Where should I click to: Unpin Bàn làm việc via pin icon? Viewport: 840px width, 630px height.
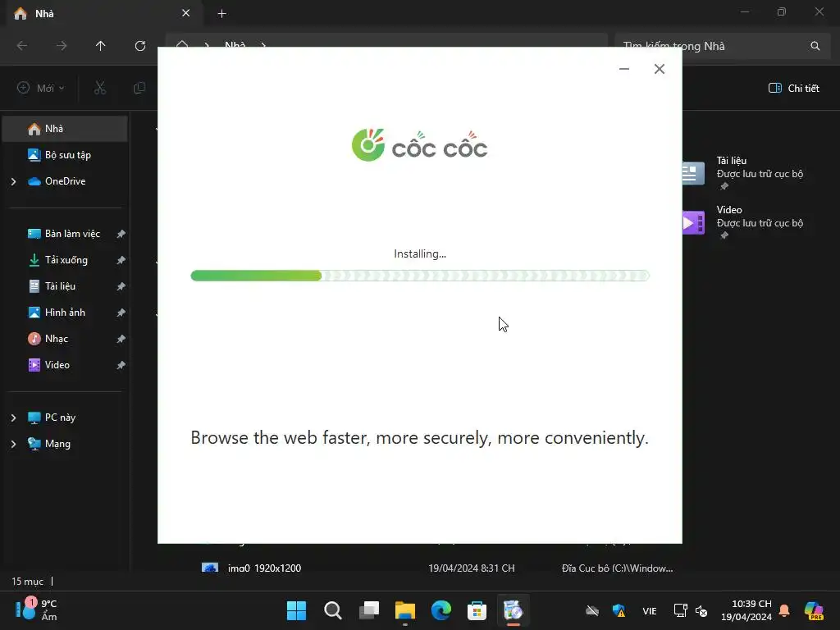pos(121,234)
